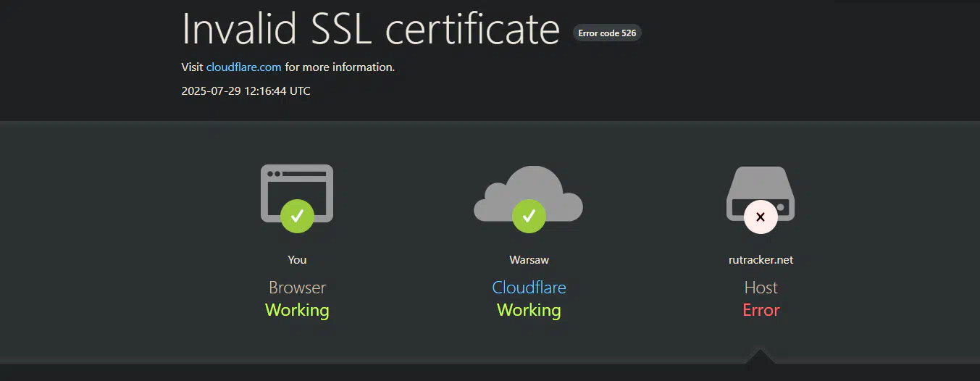
Task: Click the green checkmark on browser icon
Action: (297, 216)
